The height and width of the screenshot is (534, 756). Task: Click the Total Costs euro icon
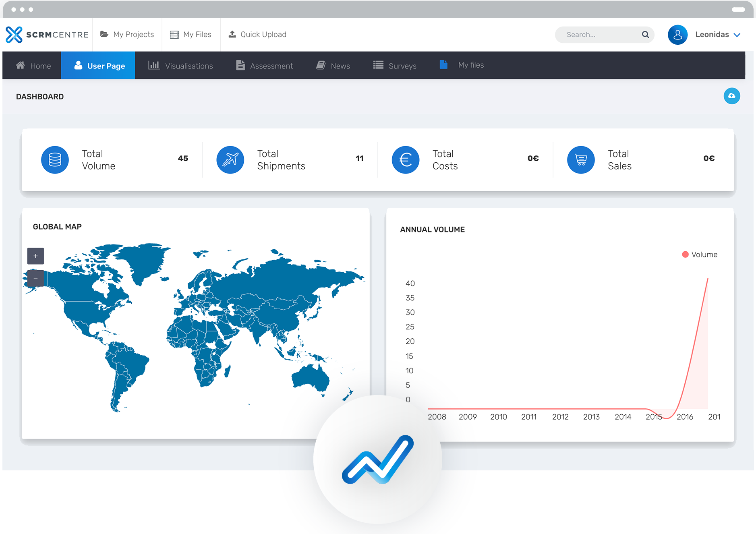(406, 160)
